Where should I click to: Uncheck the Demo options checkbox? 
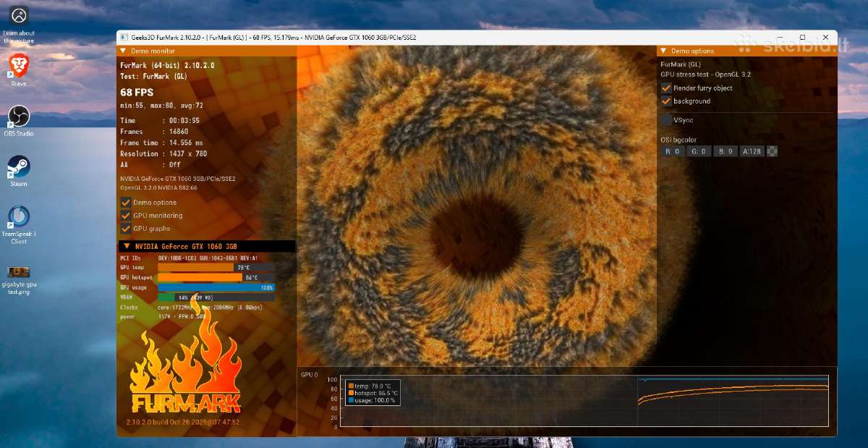click(x=126, y=203)
